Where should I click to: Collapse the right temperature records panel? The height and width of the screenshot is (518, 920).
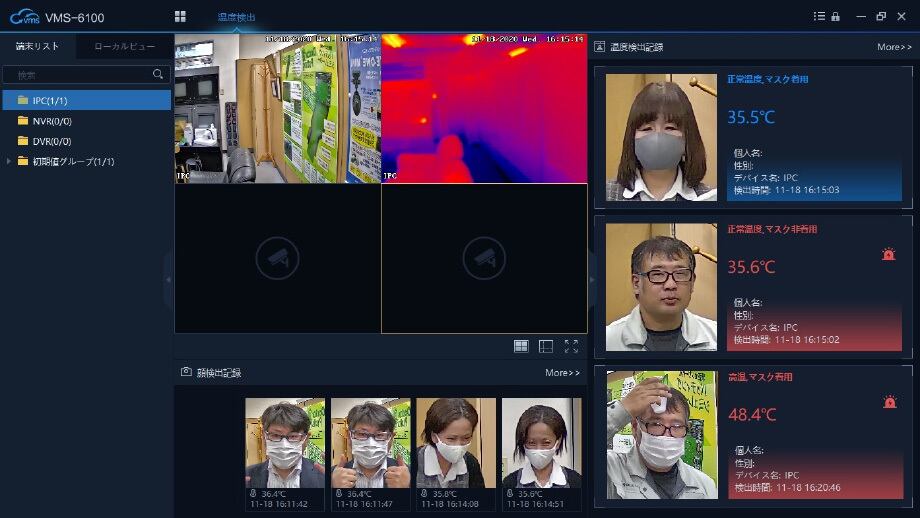(x=591, y=279)
